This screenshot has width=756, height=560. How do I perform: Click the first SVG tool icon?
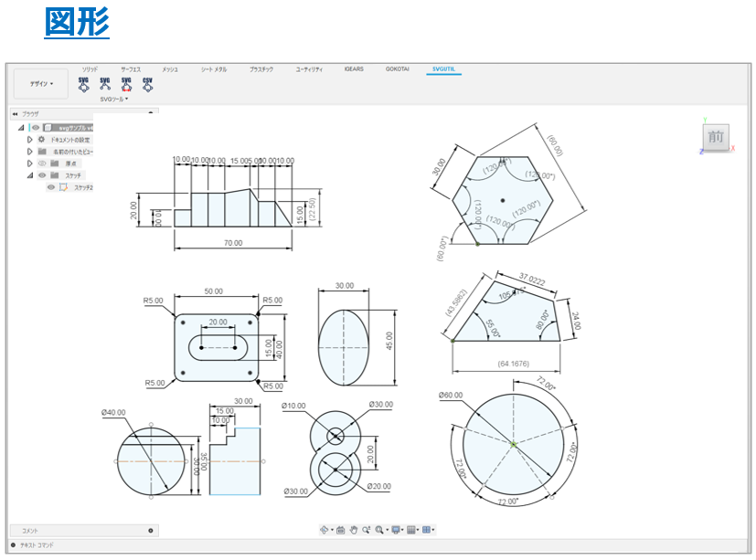84,84
